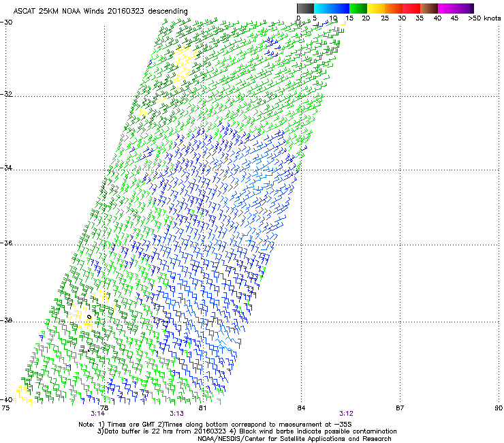Select the gray 0-5 knots color swatch

[x=305, y=8]
